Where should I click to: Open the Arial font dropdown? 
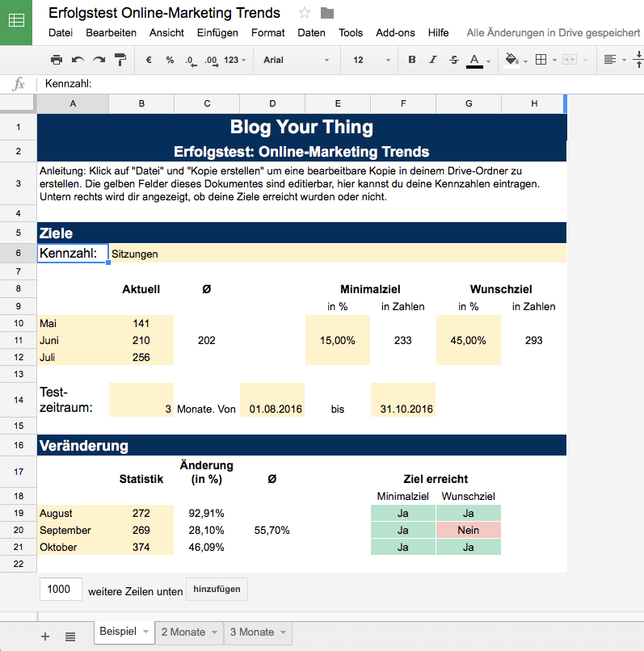pos(297,60)
